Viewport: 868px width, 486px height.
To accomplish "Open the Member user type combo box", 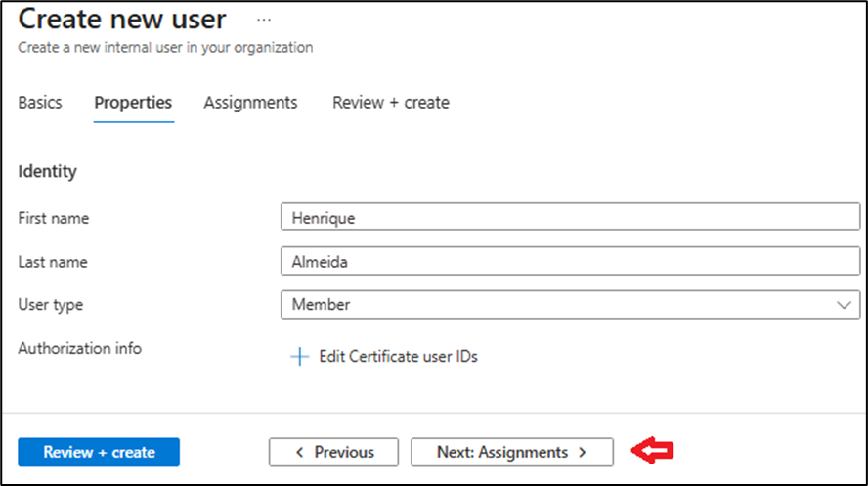I will (x=569, y=305).
